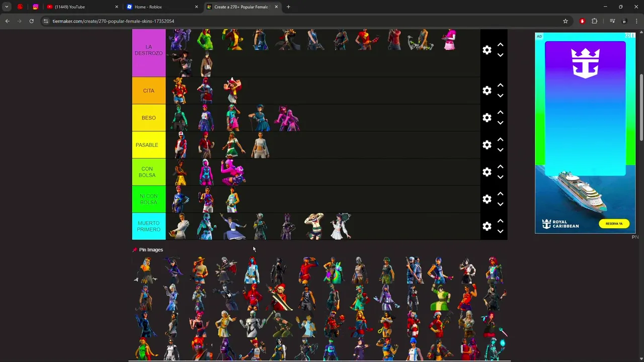Close the YouTube tab
Viewport: 644px width, 362px height.
(117, 7)
